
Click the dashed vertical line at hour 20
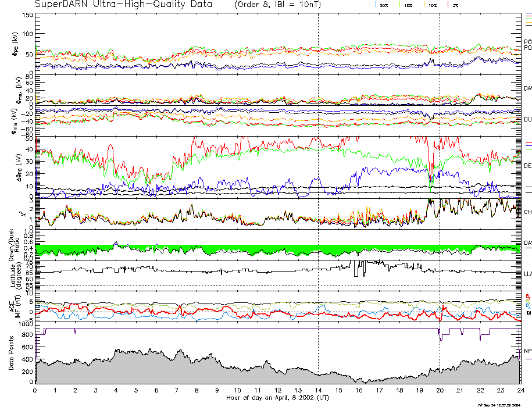[x=440, y=174]
